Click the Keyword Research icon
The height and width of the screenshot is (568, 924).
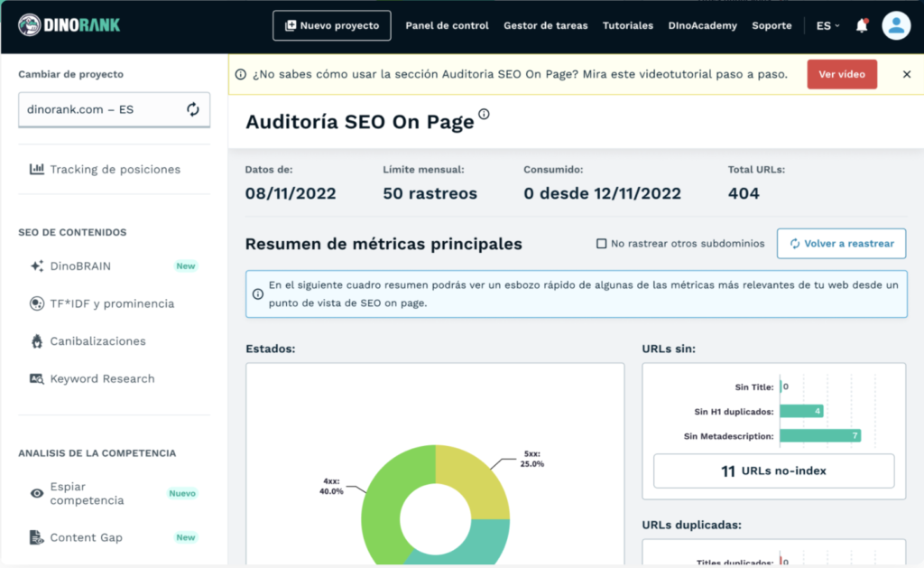[x=37, y=379]
